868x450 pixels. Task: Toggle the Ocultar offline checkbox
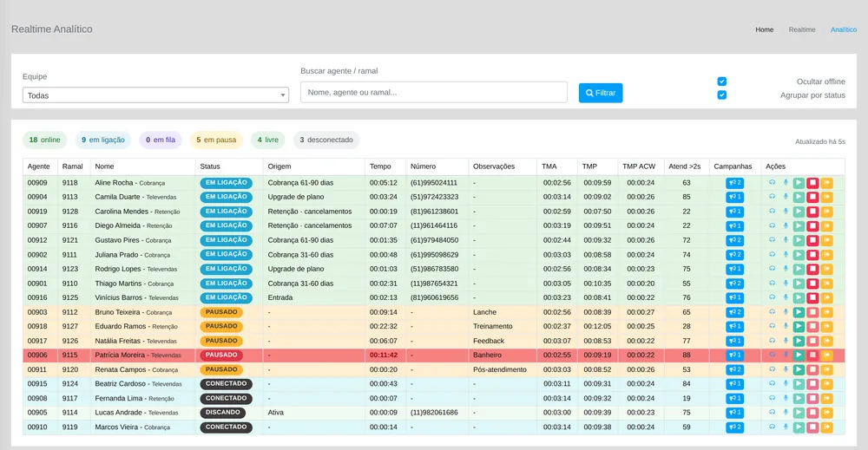(x=721, y=82)
